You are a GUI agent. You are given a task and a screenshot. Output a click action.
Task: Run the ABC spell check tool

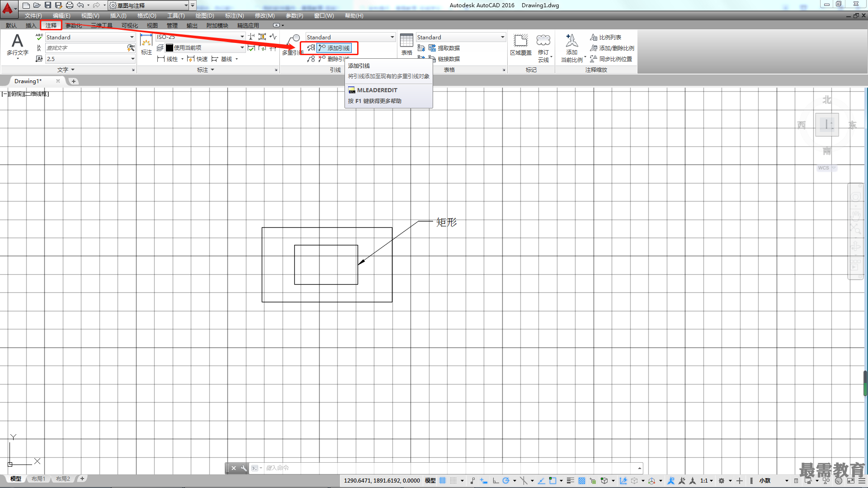[x=39, y=37]
